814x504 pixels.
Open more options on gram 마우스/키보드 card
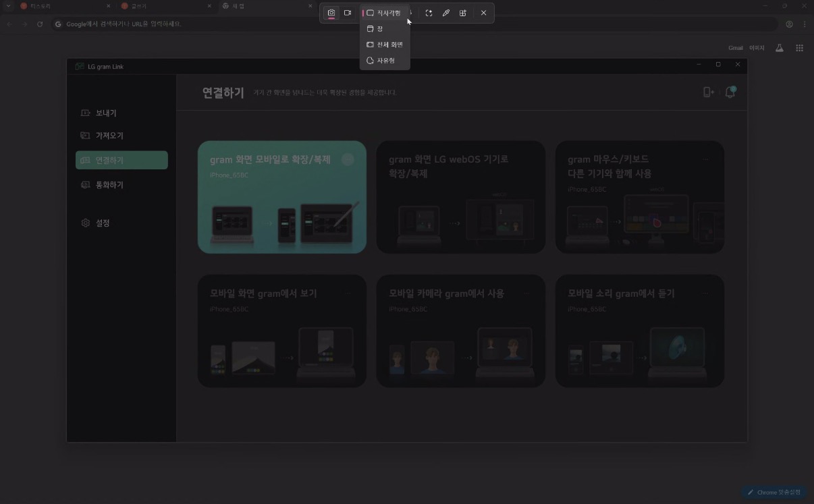tap(705, 159)
